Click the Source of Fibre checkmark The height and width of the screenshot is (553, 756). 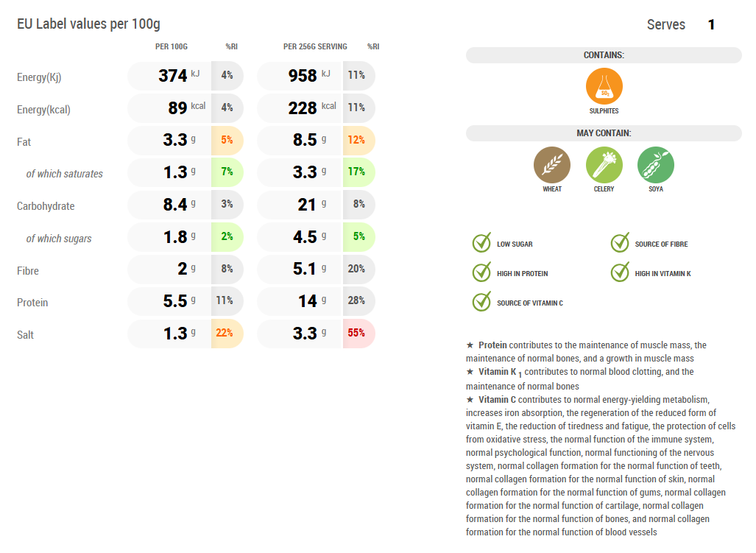(620, 243)
